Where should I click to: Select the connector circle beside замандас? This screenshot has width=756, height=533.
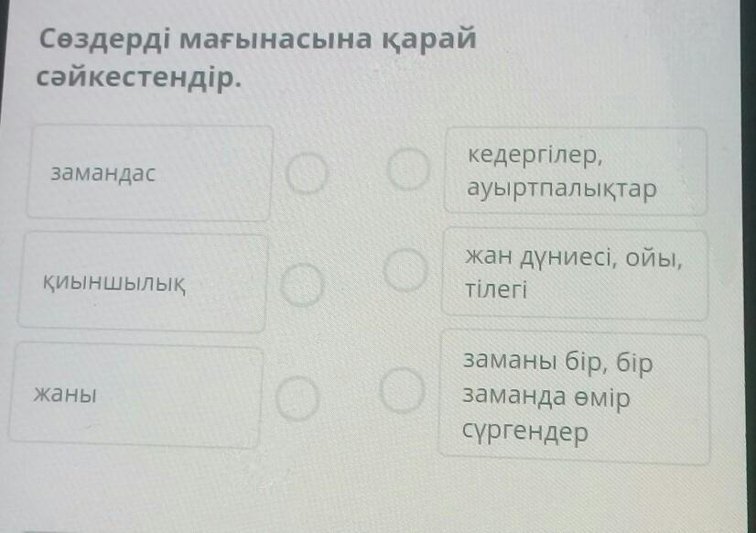307,173
